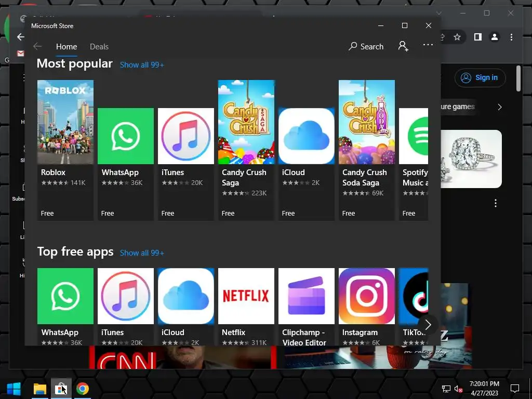This screenshot has width=532, height=399.
Task: Toggle Chrome's side panel icon
Action: coord(478,37)
